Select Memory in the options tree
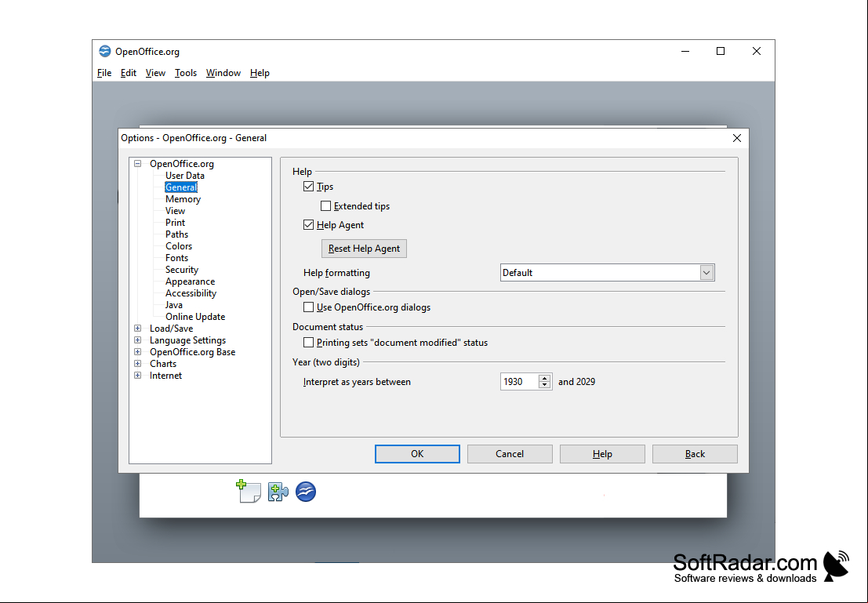Screen dimensions: 868x603 click(x=183, y=199)
